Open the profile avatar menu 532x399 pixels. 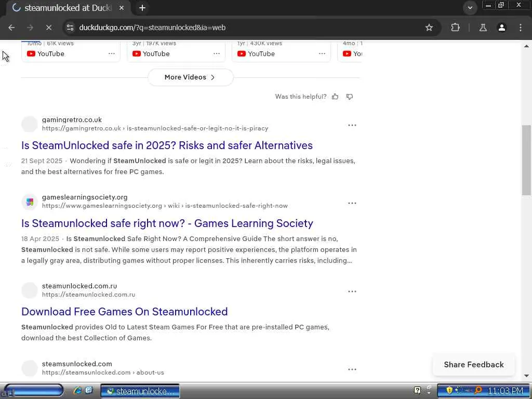[501, 28]
